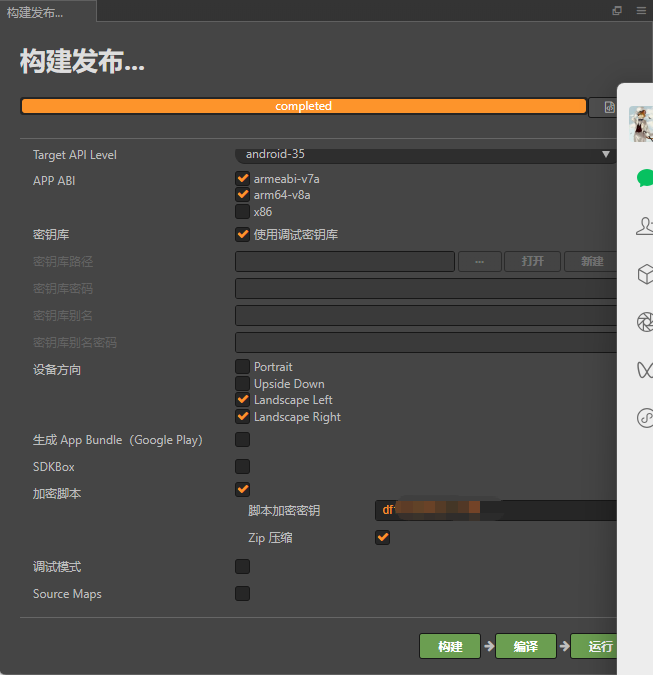Click the WeChat profile avatar

click(x=641, y=124)
